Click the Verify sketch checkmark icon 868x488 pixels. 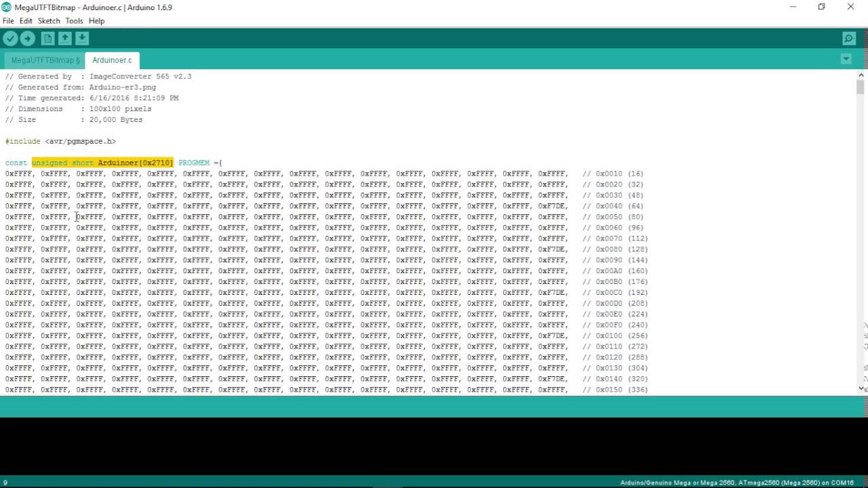10,39
